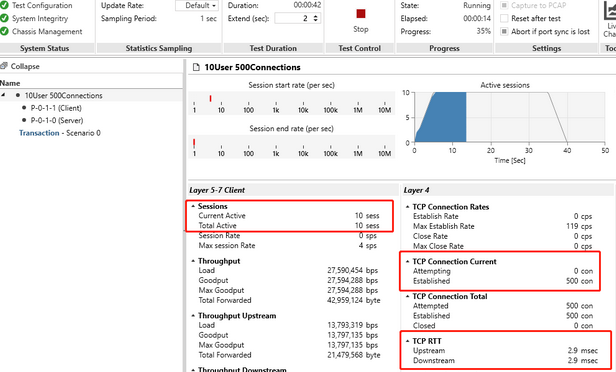Screen dimensions: 616x372
Task: Click the red Stop test button
Action: [361, 14]
